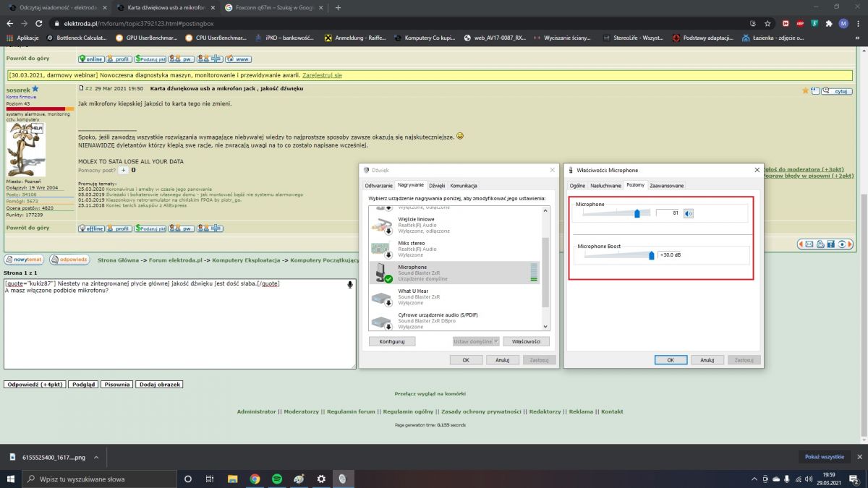
Task: Click Odpowiedź (+4pkt) submit button
Action: click(x=35, y=385)
